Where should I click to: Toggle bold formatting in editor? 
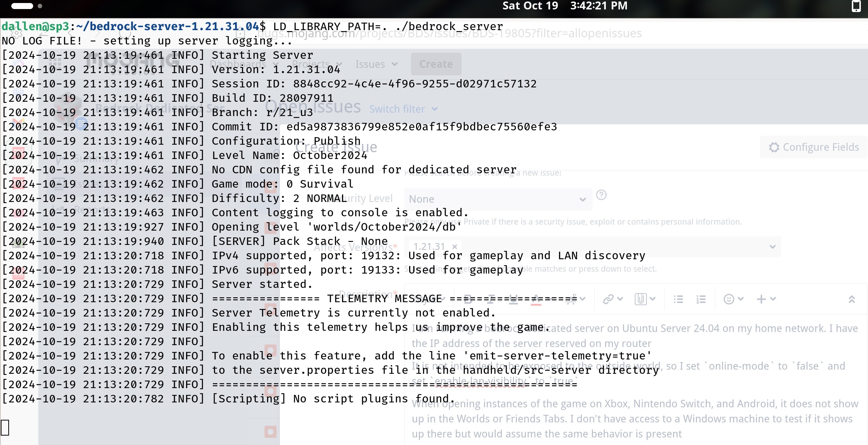point(468,299)
